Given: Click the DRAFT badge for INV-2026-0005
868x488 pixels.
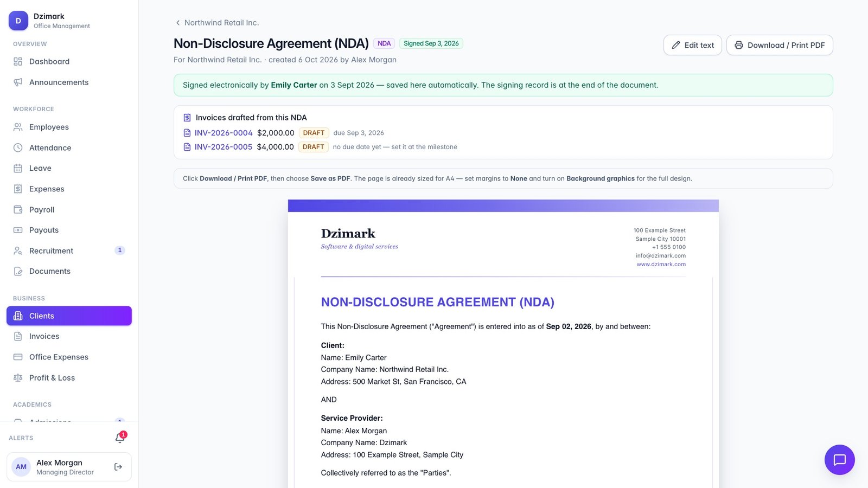Looking at the screenshot, I should click(314, 147).
